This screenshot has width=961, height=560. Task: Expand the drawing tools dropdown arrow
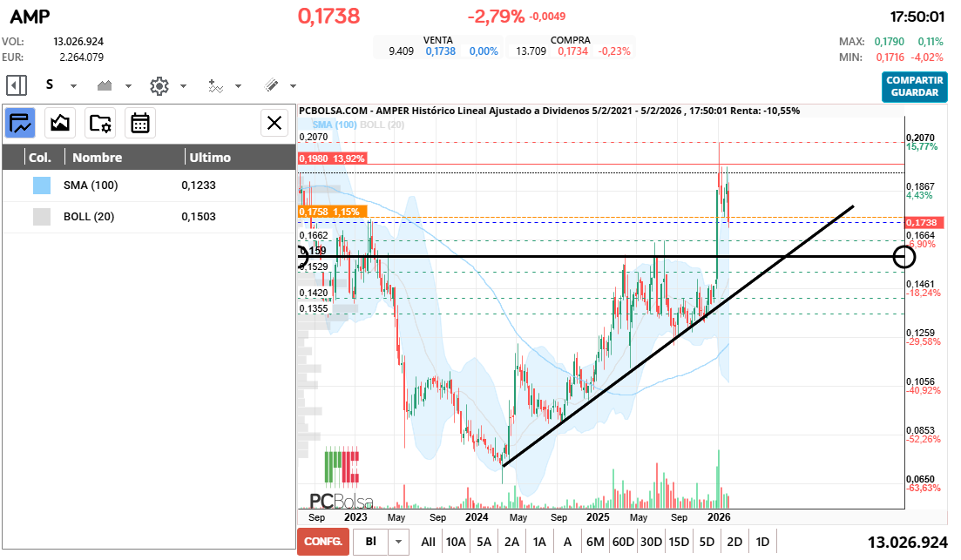[x=293, y=86]
